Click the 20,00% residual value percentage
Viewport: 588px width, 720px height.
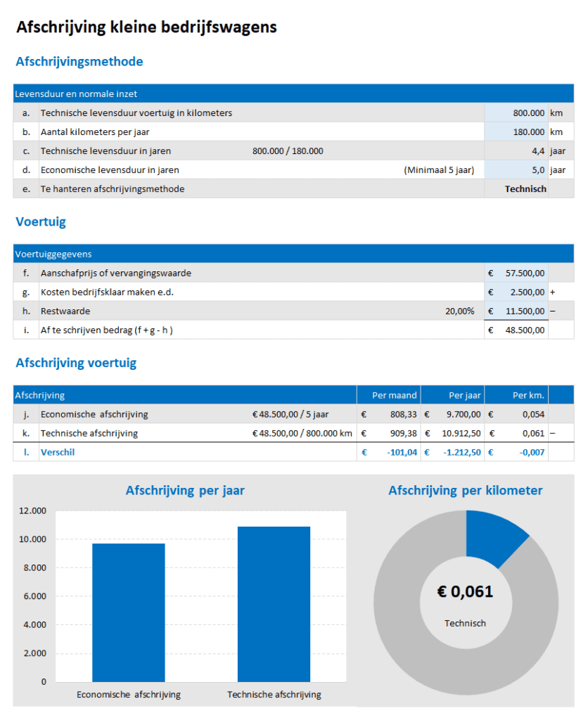460,311
